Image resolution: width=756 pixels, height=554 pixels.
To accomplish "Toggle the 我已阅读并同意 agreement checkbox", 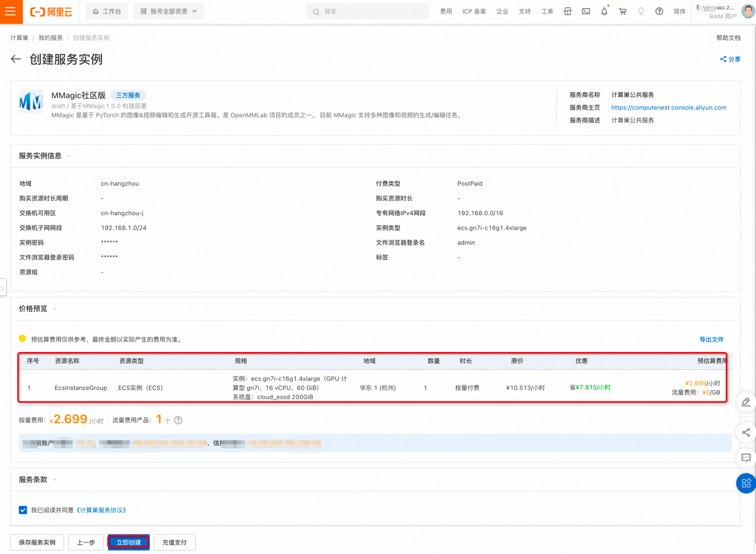I will pos(23,510).
